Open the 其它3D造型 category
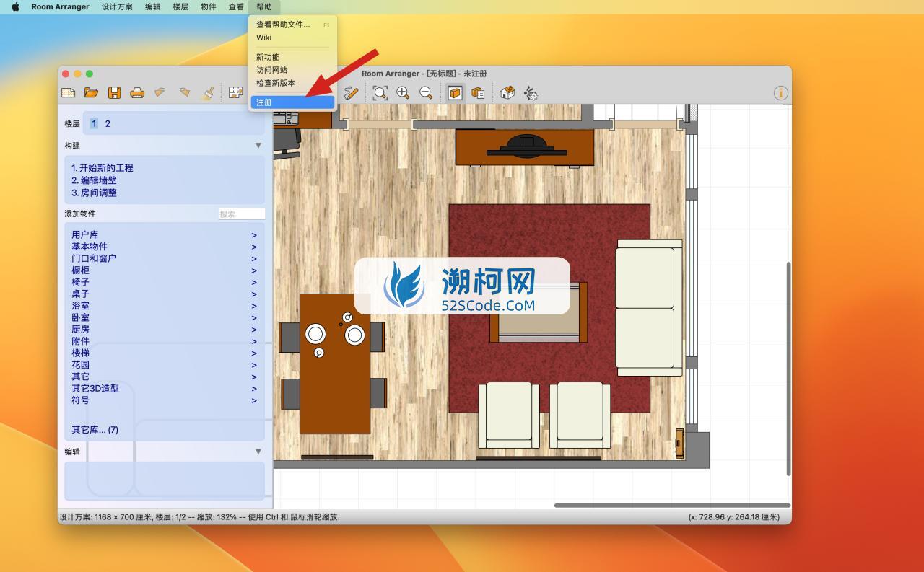This screenshot has width=924, height=572. point(163,388)
